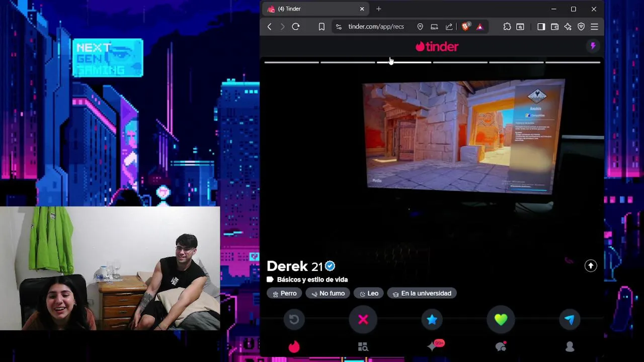
Task: Click the Leo zodiac tag chip
Action: point(368,293)
